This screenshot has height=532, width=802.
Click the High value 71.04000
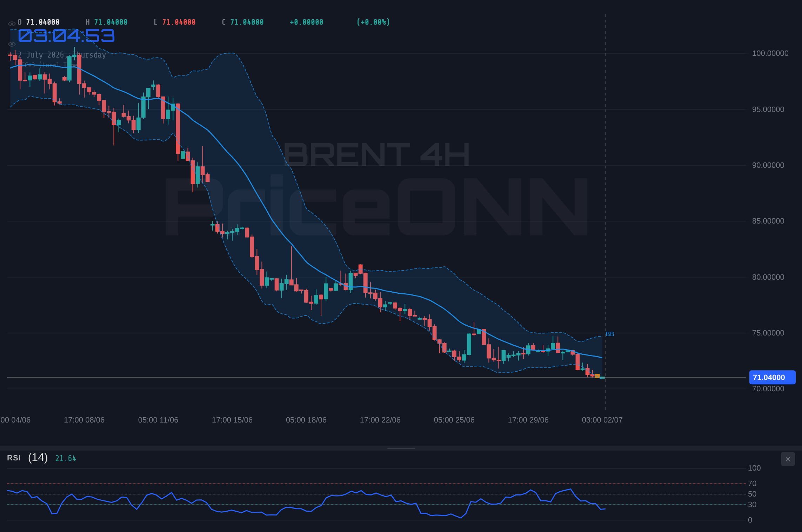[111, 22]
